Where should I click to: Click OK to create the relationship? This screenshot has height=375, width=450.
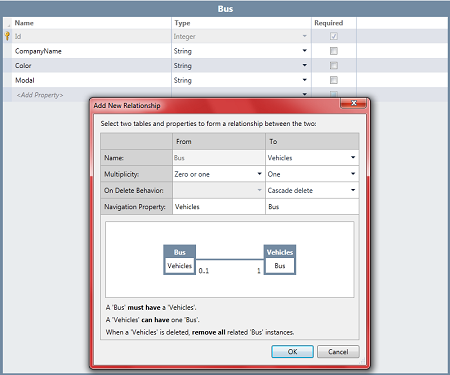pyautogui.click(x=292, y=352)
